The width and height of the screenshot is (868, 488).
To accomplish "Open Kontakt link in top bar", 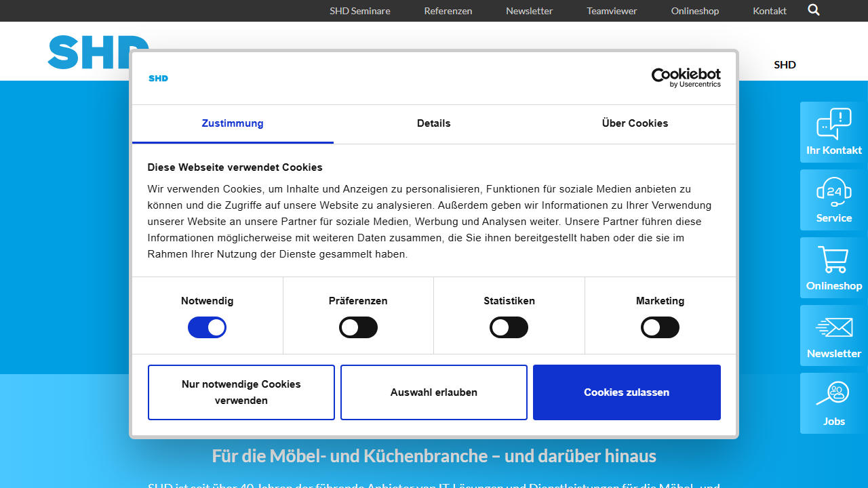I will click(x=770, y=11).
